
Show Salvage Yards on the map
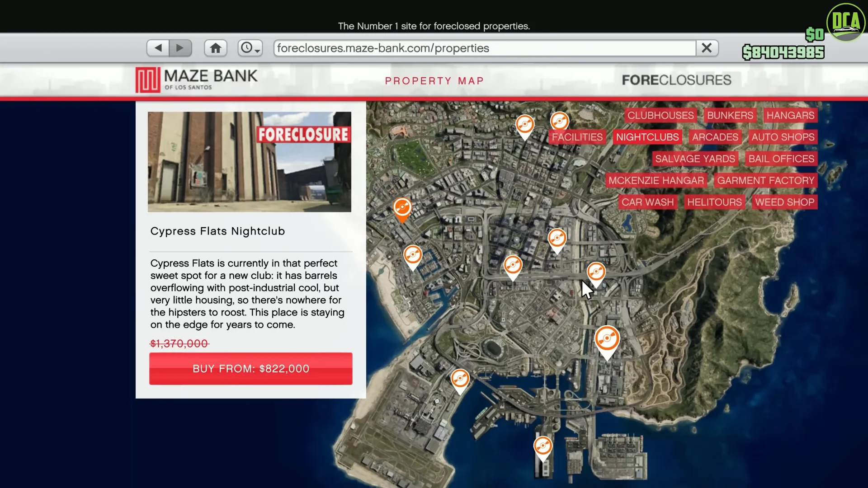[x=695, y=159]
